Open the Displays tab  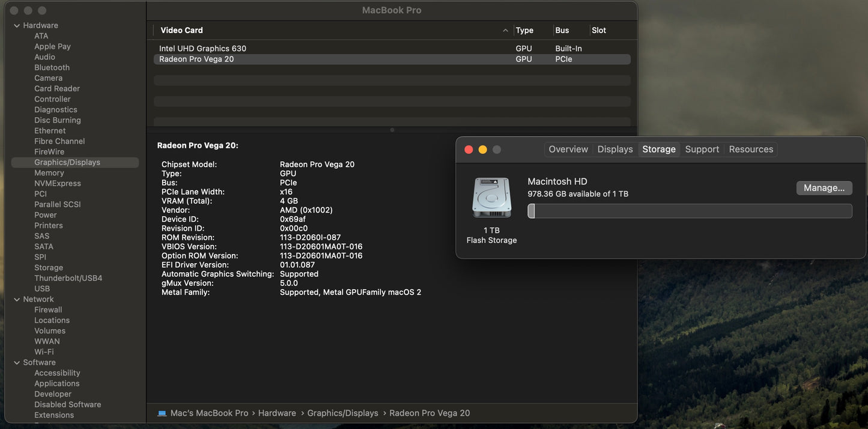[615, 150]
